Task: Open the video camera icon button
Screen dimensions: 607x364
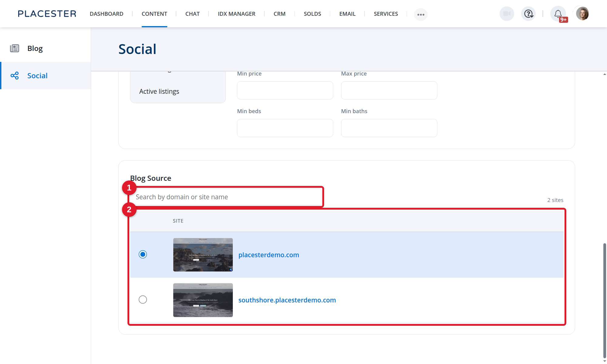Action: pos(507,14)
